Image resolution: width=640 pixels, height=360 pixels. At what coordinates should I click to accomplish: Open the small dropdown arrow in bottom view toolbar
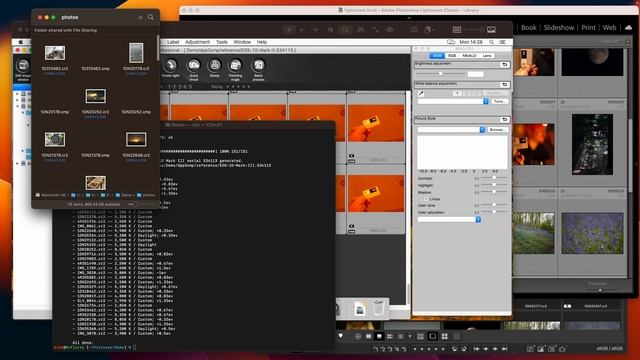410,336
